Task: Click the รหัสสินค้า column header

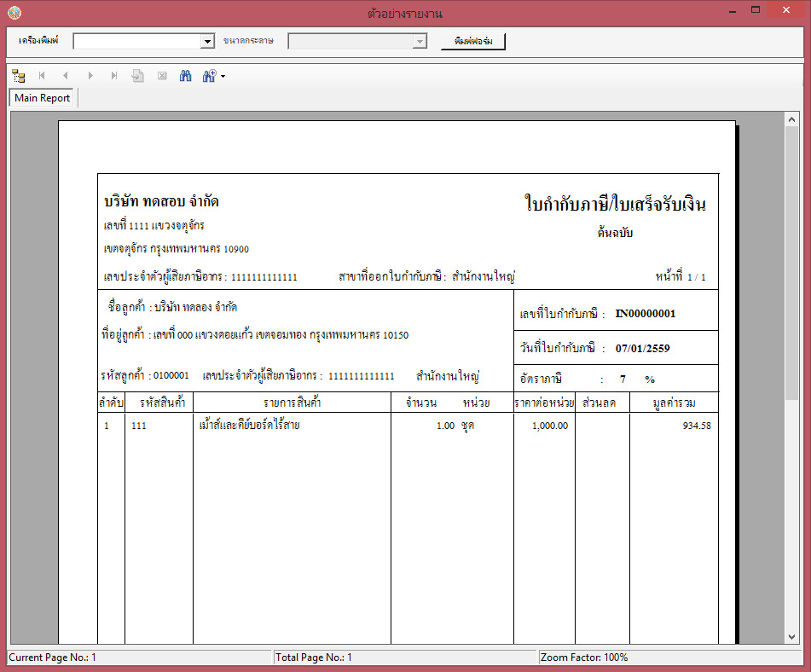Action: [162, 403]
